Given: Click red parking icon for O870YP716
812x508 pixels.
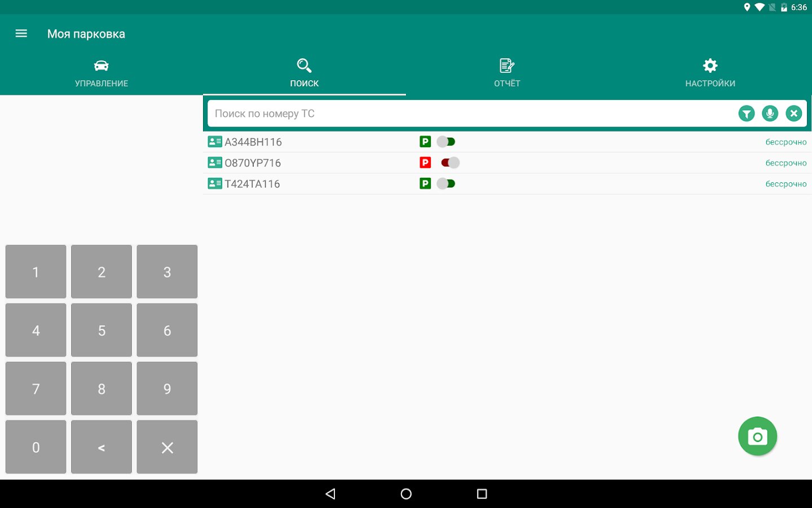Looking at the screenshot, I should coord(425,163).
